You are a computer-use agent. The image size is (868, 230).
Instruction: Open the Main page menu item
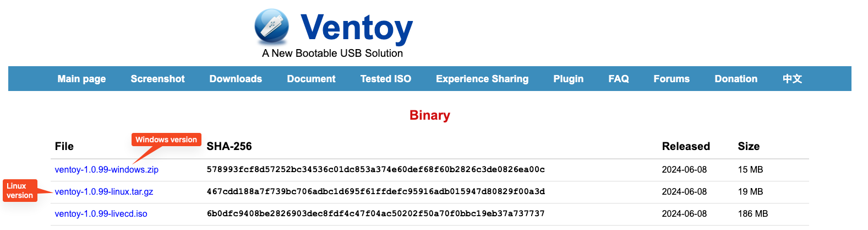[81, 79]
